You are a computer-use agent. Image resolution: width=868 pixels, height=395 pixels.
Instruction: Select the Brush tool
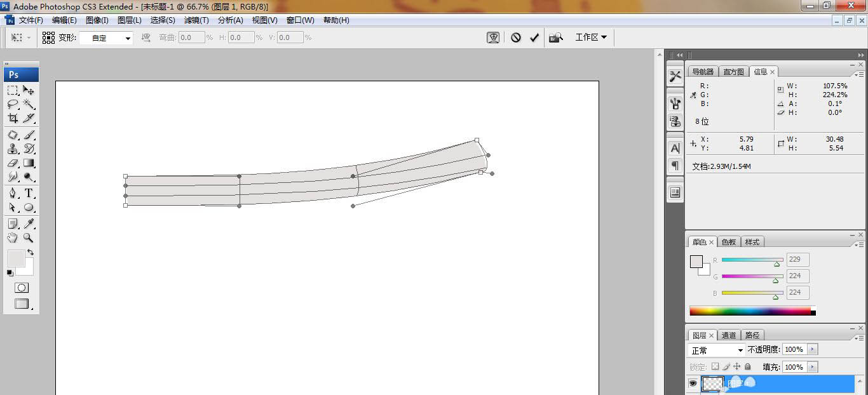pos(29,135)
